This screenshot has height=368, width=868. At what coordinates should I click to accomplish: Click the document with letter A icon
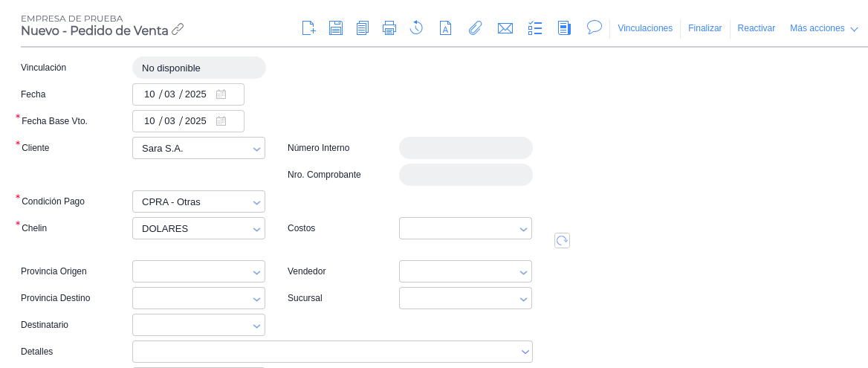pyautogui.click(x=446, y=28)
